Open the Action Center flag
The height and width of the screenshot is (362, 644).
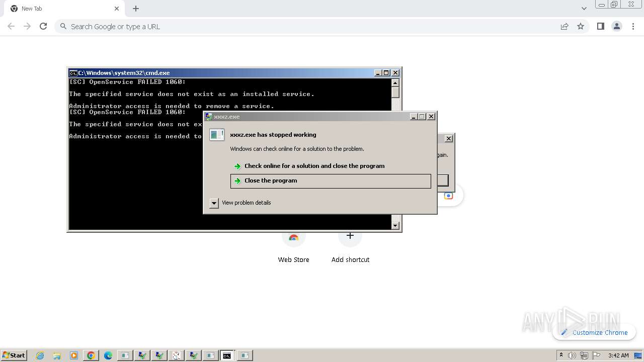pyautogui.click(x=596, y=355)
